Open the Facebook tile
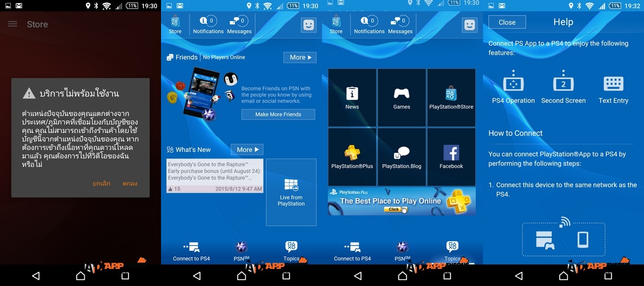This screenshot has height=286, width=644. tap(451, 157)
